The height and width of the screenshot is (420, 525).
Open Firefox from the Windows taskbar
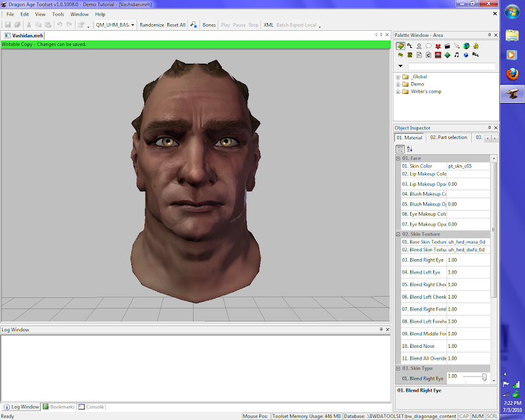click(x=513, y=74)
